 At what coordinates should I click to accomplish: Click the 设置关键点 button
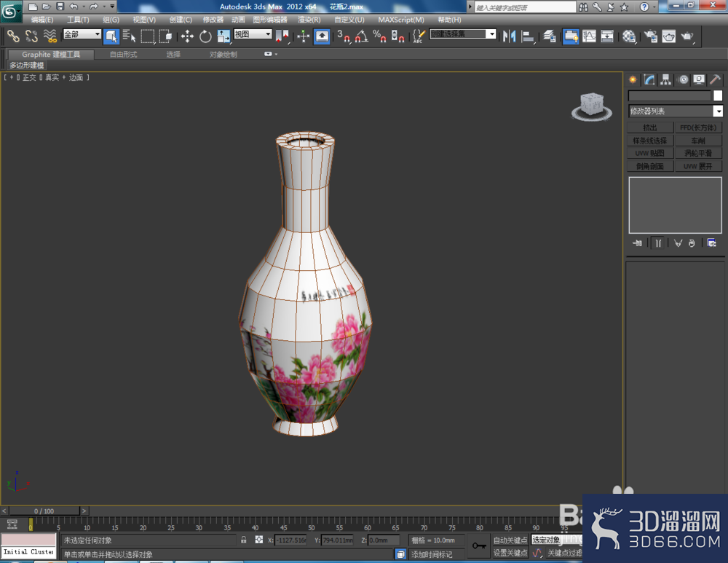(510, 552)
